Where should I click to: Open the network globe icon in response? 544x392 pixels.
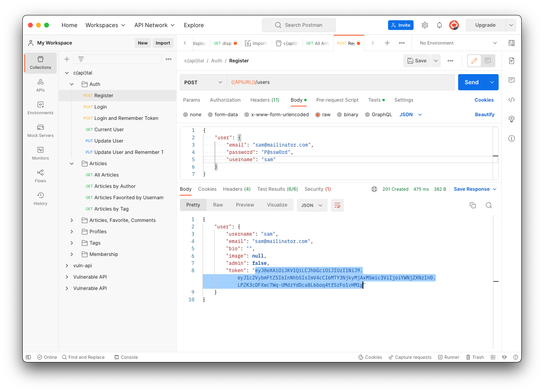[374, 189]
